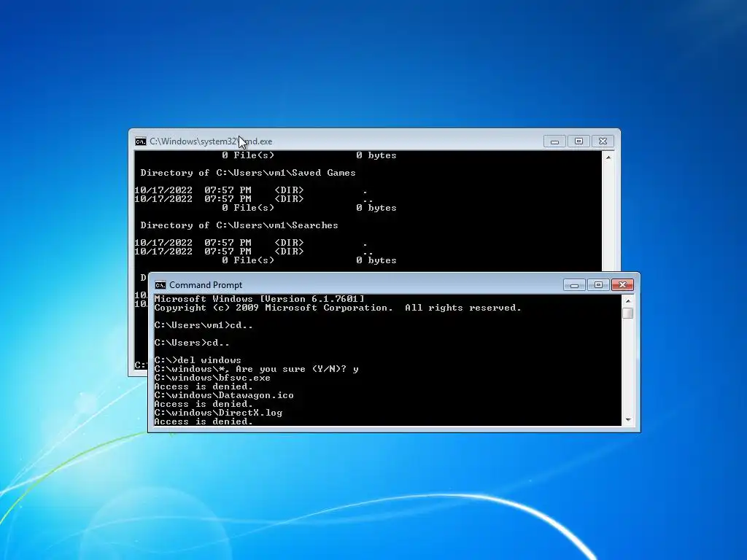Click the 'C:\Users\vm1>cd..' line
This screenshot has height=560, width=747.
(x=204, y=325)
